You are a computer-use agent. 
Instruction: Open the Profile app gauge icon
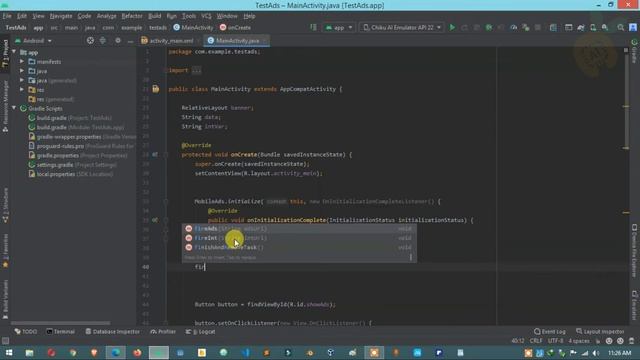tap(513, 27)
